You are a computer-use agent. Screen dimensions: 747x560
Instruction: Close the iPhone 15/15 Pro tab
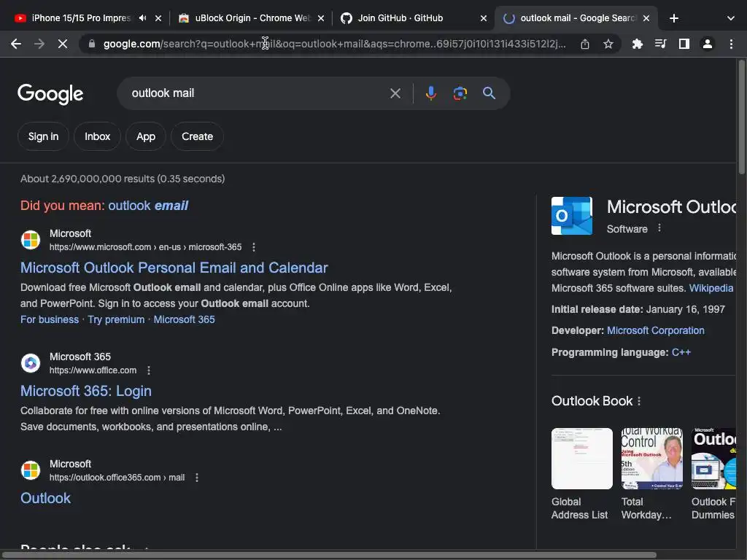tap(158, 18)
